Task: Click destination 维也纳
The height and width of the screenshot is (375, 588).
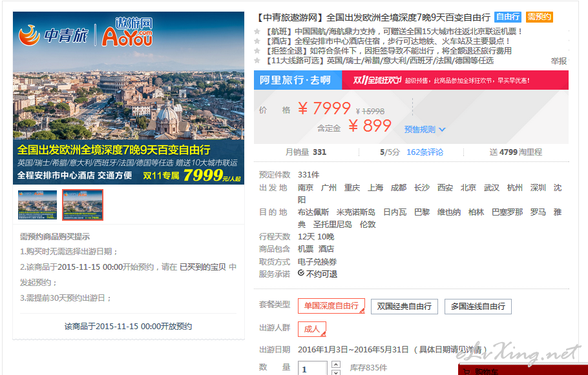Action: 449,212
